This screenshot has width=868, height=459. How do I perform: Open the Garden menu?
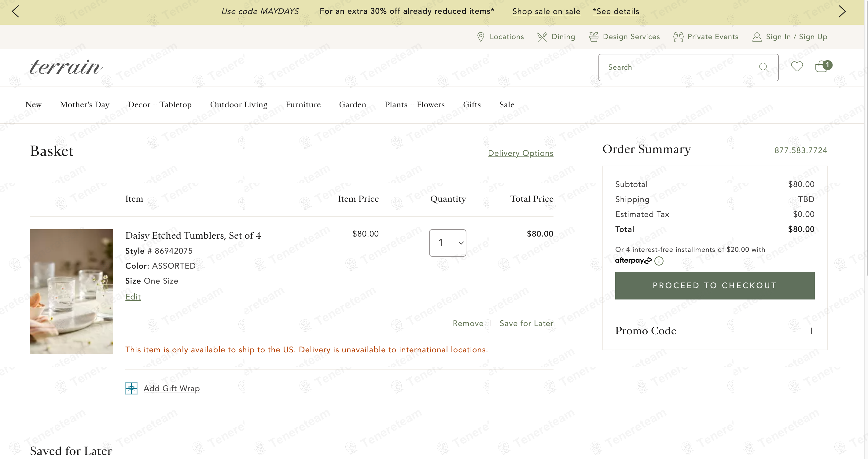352,105
